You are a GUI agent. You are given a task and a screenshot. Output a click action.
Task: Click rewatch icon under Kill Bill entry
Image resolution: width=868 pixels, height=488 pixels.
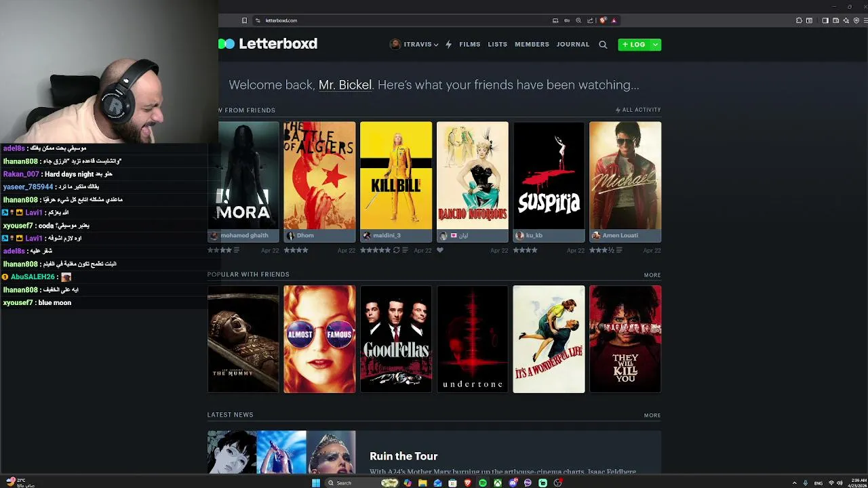pos(396,250)
